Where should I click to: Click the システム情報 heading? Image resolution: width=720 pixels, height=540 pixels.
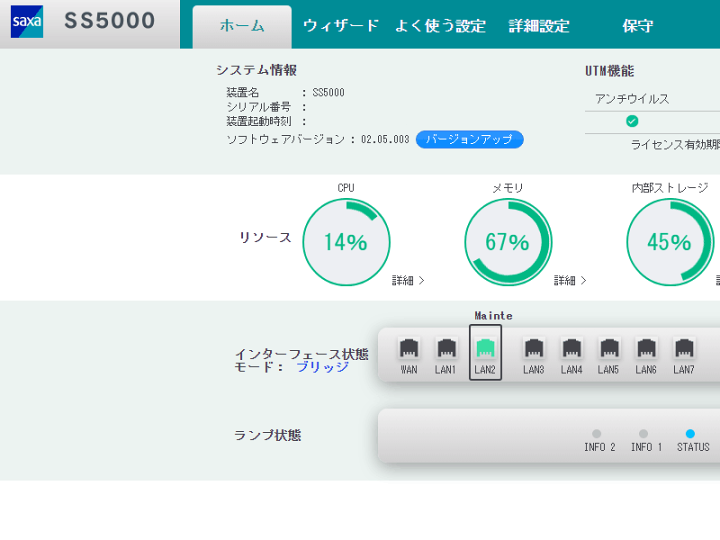click(x=256, y=70)
